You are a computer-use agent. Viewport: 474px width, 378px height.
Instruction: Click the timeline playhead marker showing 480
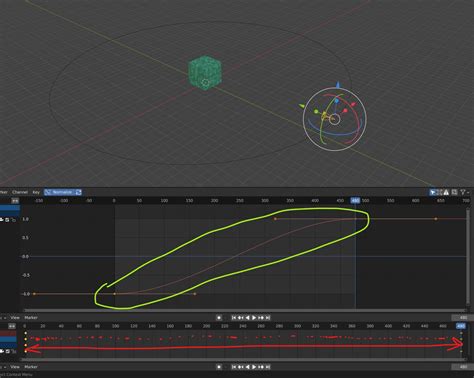coord(461,326)
